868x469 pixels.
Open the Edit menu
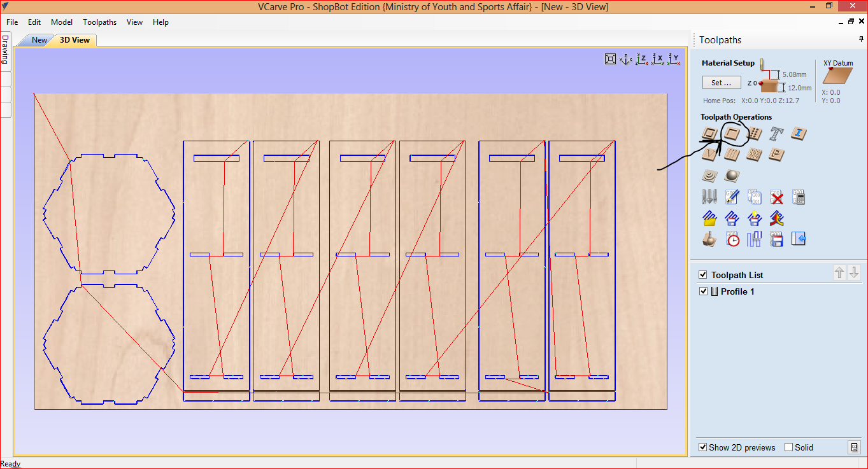click(x=34, y=22)
